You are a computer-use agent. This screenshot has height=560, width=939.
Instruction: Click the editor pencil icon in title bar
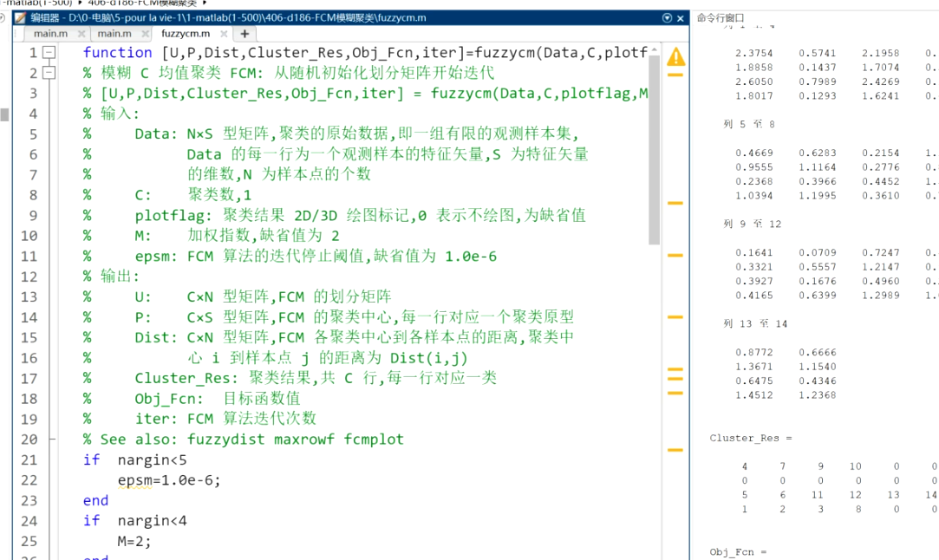click(20, 18)
